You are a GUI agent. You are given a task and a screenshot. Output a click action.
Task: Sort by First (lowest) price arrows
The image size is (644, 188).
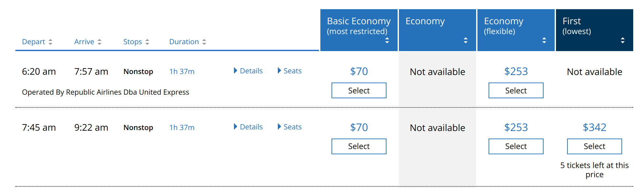(623, 40)
